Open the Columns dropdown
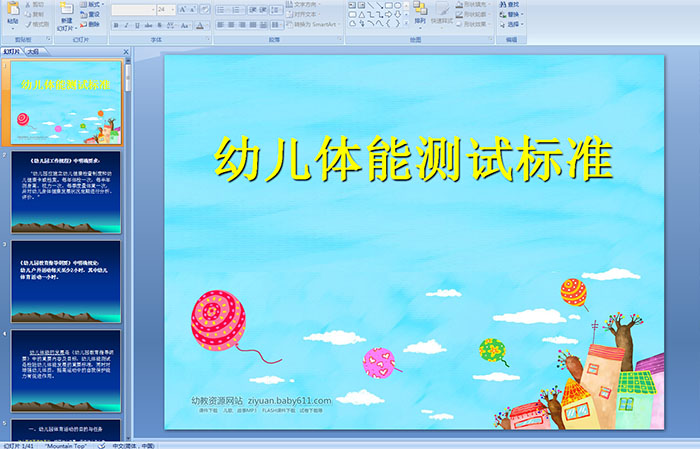The image size is (700, 449). (x=276, y=25)
